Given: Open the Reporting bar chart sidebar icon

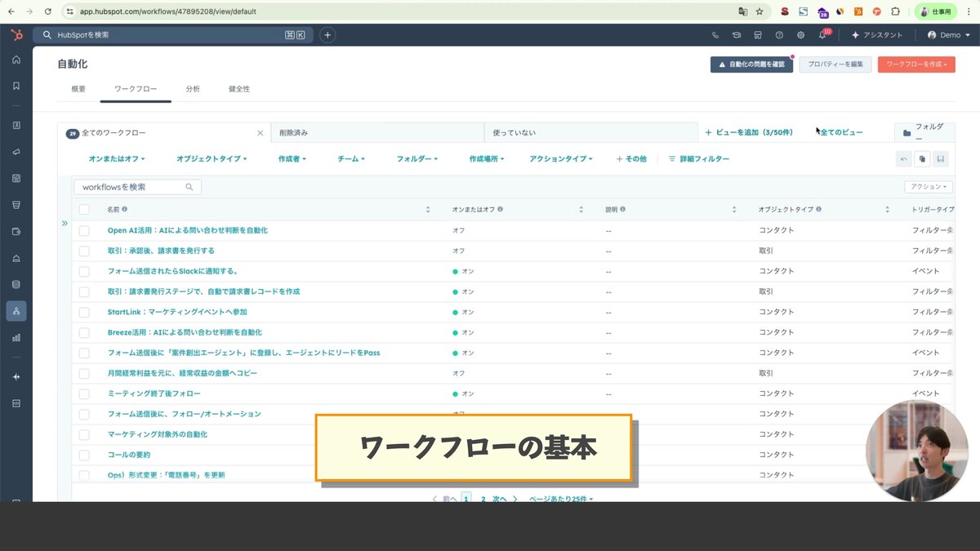Looking at the screenshot, I should pos(16,336).
